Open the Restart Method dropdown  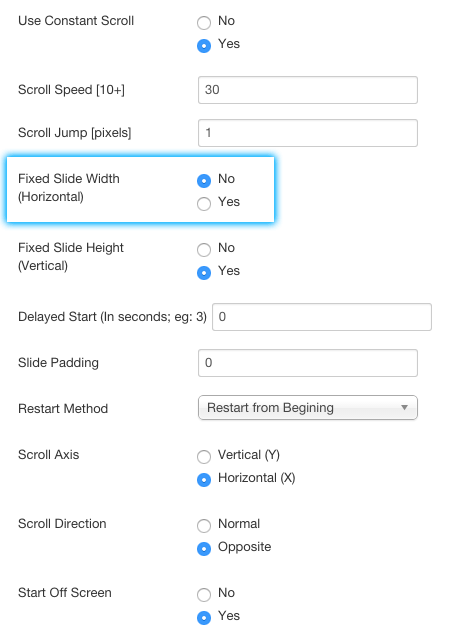[308, 408]
